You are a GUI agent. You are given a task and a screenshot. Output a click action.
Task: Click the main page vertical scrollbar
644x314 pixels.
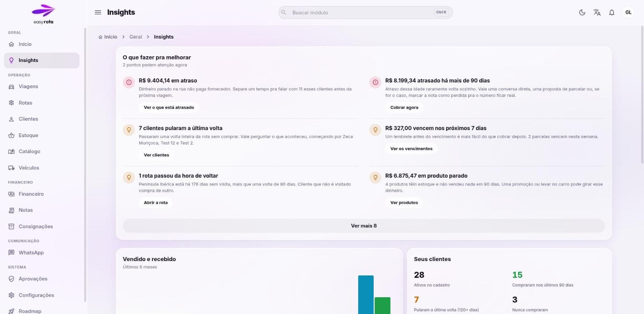coord(642,94)
